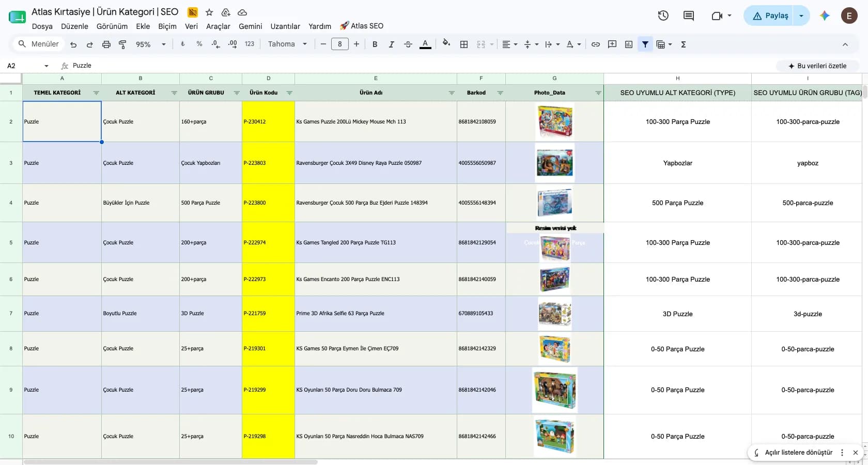
Task: Increase font size
Action: click(x=356, y=44)
